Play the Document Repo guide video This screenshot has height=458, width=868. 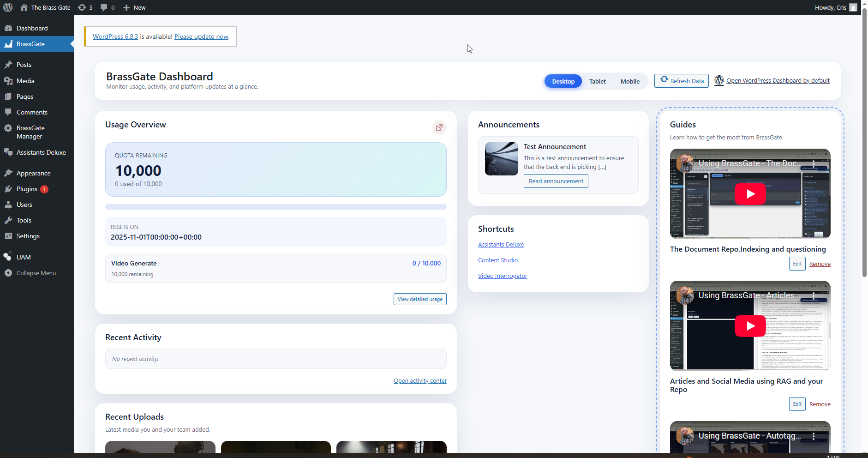[x=750, y=194]
